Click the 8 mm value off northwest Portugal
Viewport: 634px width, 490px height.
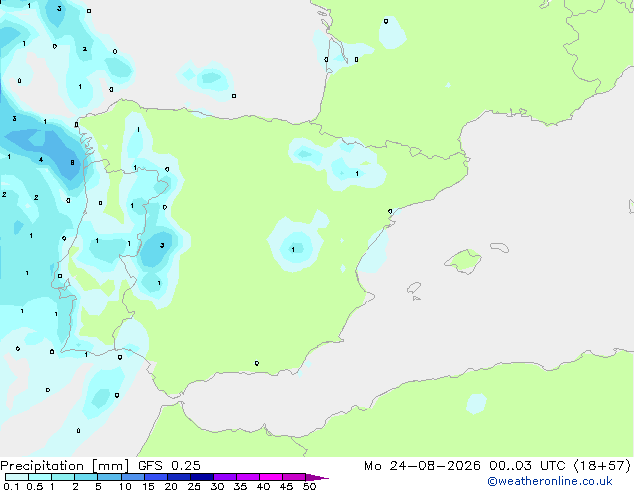click(72, 163)
